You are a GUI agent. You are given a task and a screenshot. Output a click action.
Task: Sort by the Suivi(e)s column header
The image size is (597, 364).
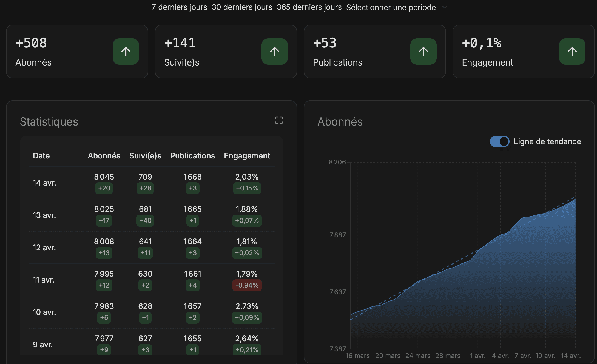click(x=145, y=156)
